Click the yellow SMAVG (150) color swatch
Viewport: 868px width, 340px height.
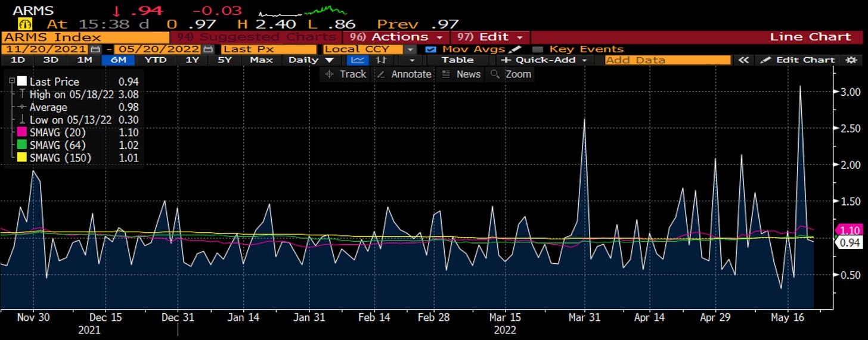[x=22, y=158]
